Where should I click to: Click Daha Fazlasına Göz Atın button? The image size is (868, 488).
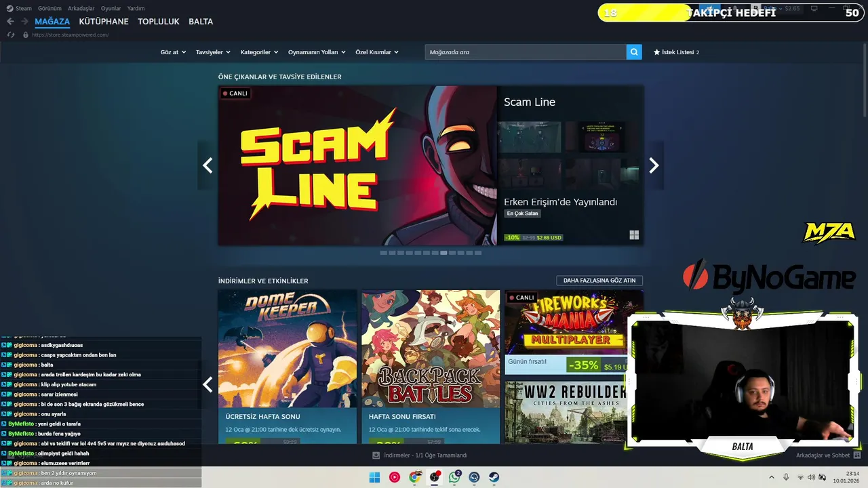tap(599, 281)
